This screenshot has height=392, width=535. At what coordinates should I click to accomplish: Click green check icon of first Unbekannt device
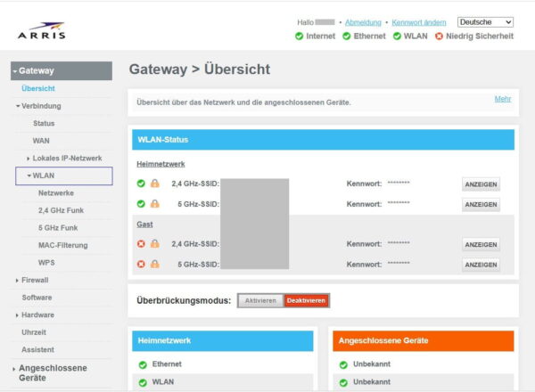(x=343, y=365)
